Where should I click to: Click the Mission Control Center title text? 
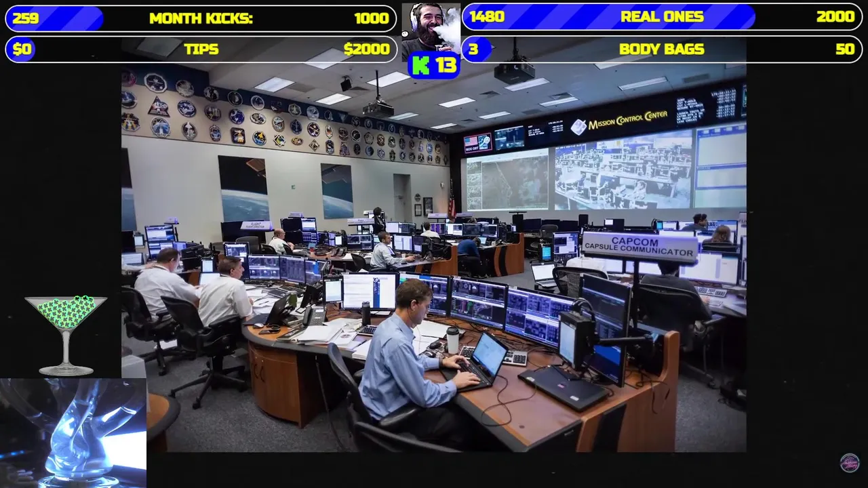627,121
